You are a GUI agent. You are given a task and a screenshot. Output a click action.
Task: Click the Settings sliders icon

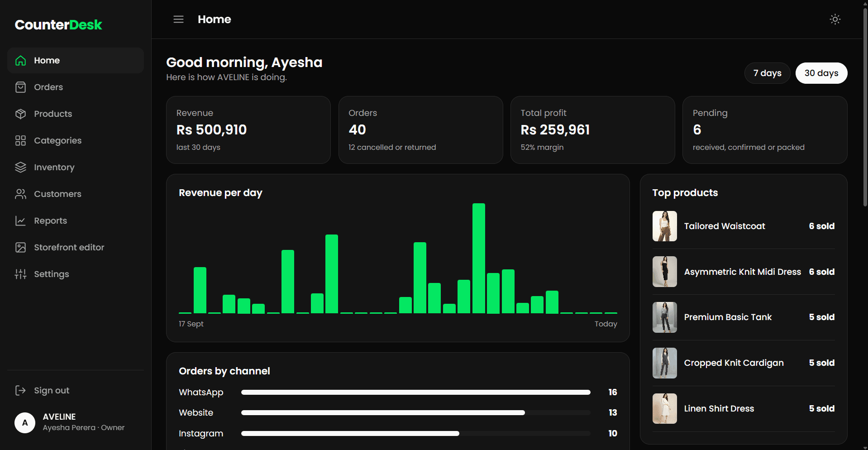(20, 274)
